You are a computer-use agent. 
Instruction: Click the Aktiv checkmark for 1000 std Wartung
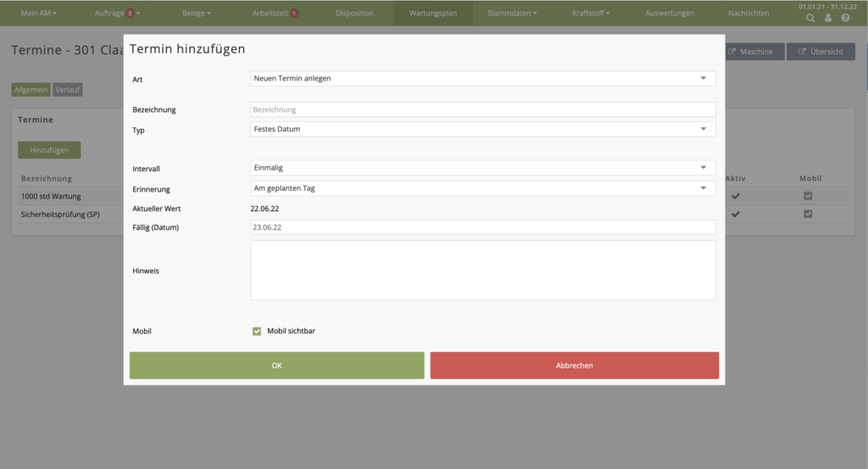(736, 196)
